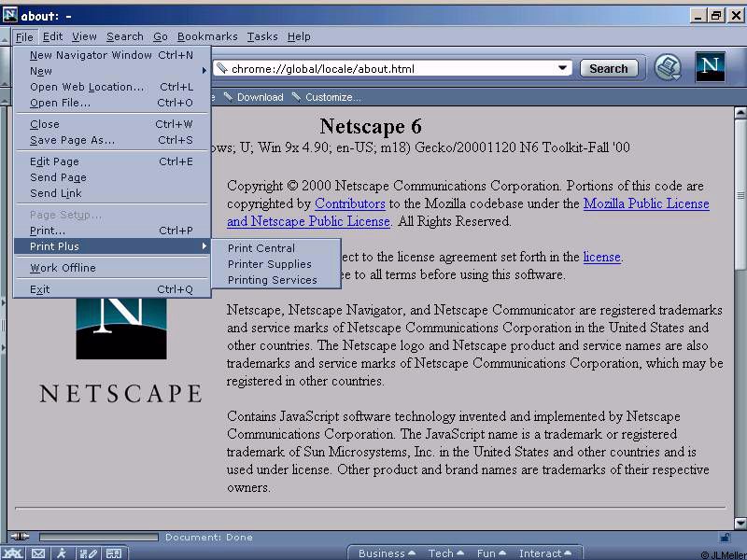The width and height of the screenshot is (747, 560).
Task: Open the Download bookmark in personal toolbar
Action: coord(254,97)
